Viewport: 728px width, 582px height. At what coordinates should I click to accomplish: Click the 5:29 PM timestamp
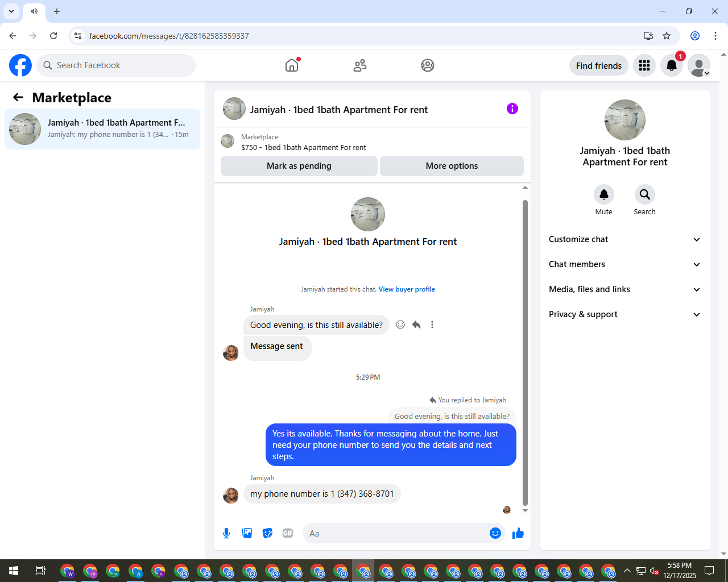pyautogui.click(x=368, y=377)
